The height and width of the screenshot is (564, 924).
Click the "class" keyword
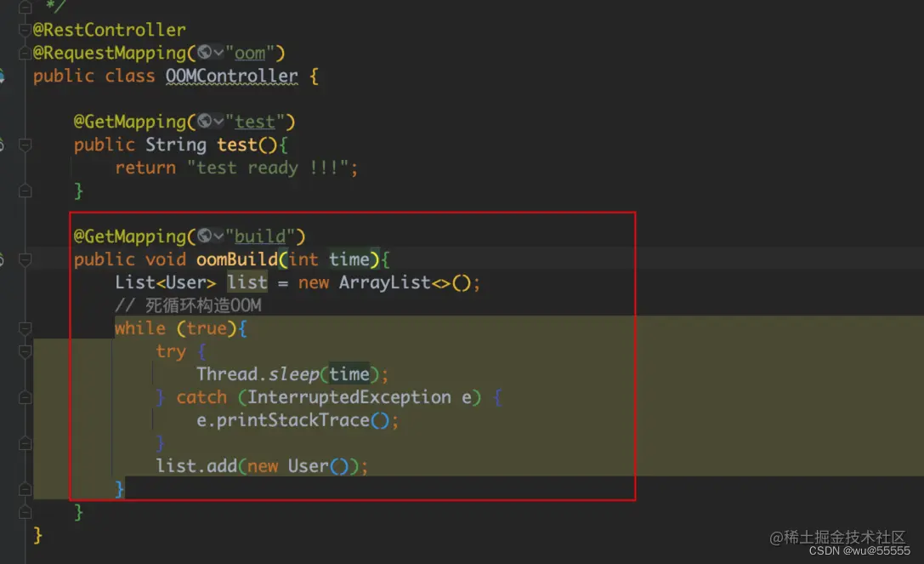(130, 76)
